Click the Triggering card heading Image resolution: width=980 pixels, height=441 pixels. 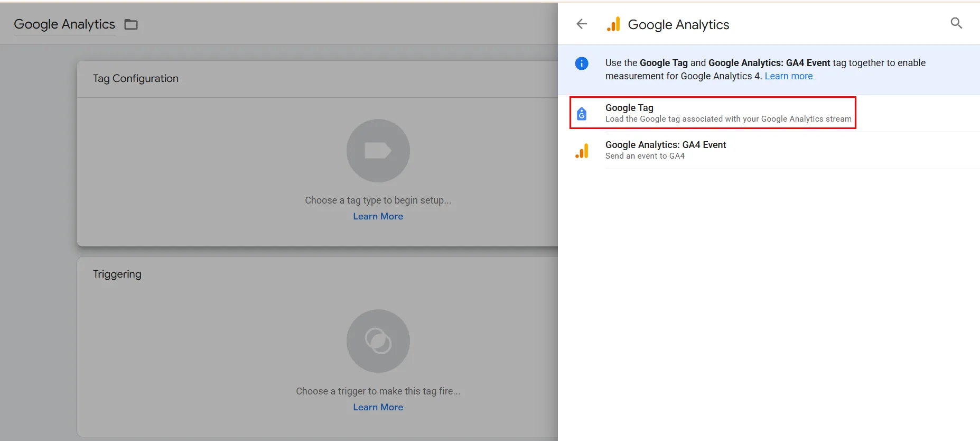117,274
